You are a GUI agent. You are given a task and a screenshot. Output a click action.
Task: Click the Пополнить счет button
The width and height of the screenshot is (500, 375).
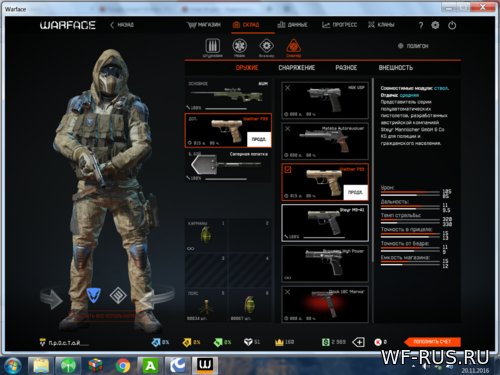pyautogui.click(x=432, y=342)
